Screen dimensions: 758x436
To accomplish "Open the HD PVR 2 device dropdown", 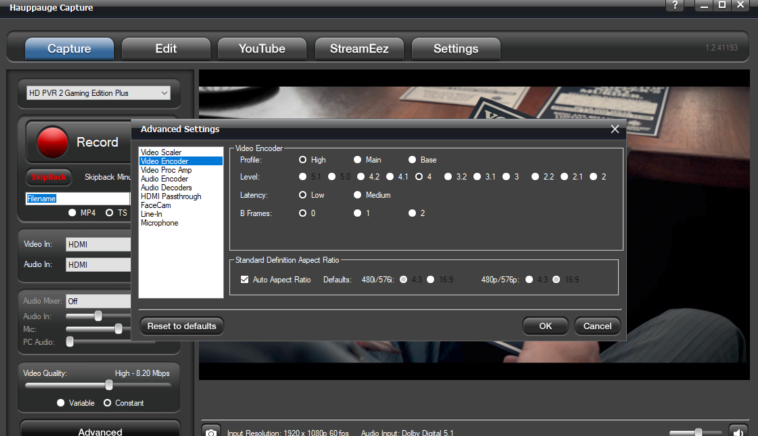I will pyautogui.click(x=98, y=93).
